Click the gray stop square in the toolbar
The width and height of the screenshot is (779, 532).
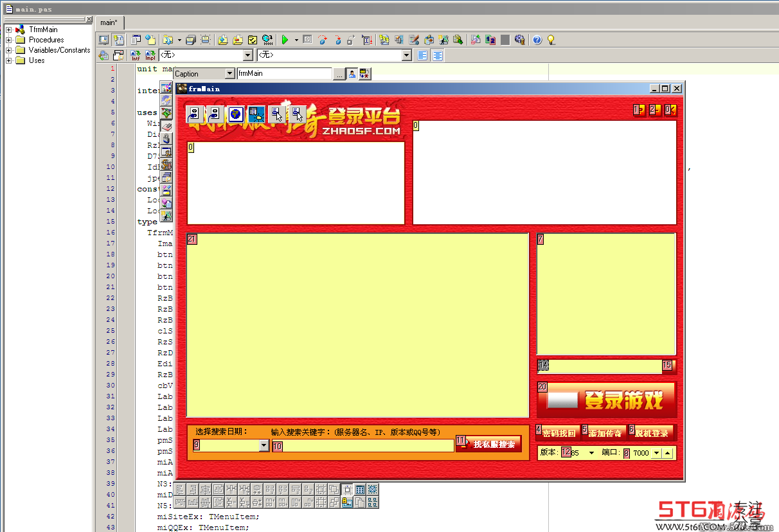[505, 40]
